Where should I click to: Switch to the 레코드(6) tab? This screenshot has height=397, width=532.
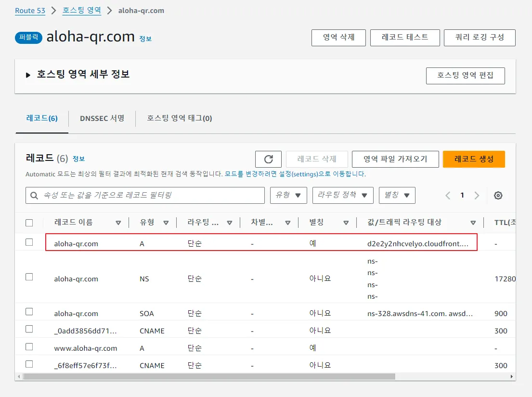point(42,118)
